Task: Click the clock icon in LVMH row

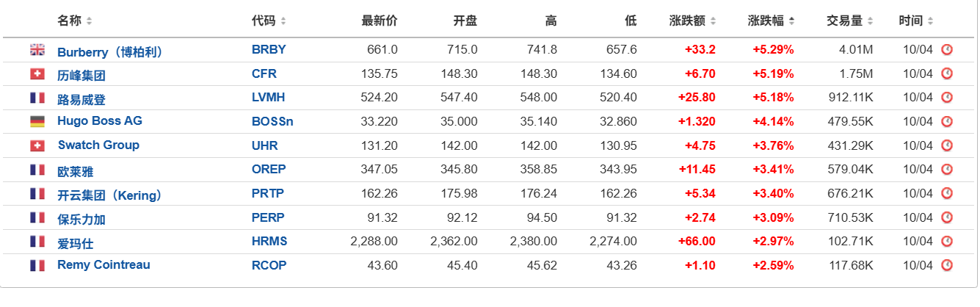Action: click(x=947, y=98)
